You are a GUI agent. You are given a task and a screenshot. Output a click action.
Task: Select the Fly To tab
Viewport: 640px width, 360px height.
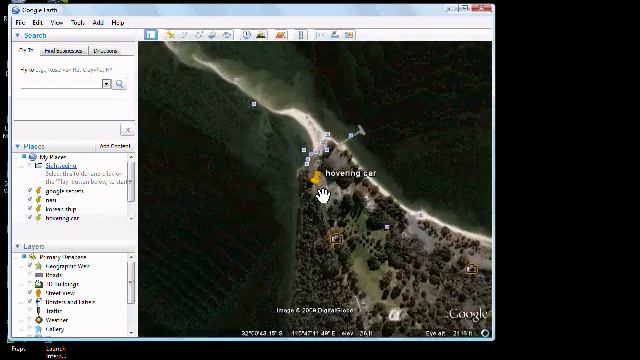point(26,50)
